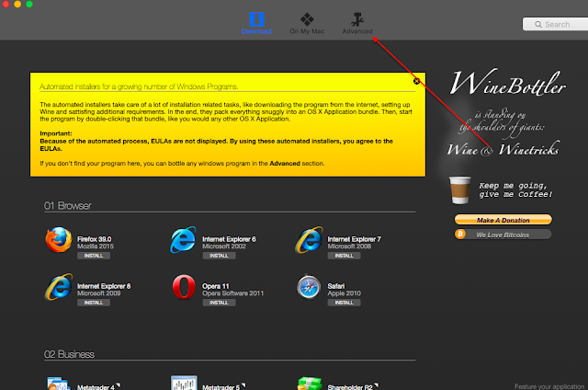Click the Search field

555,25
